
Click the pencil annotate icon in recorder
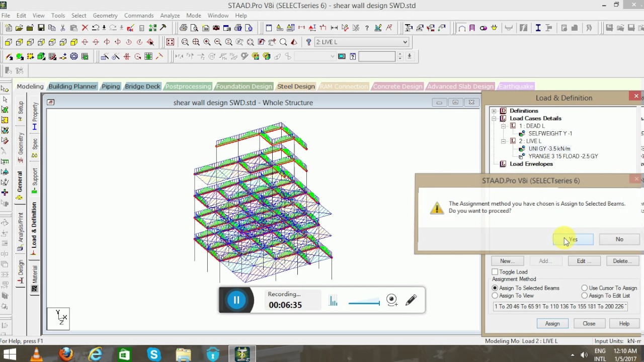coord(411,300)
